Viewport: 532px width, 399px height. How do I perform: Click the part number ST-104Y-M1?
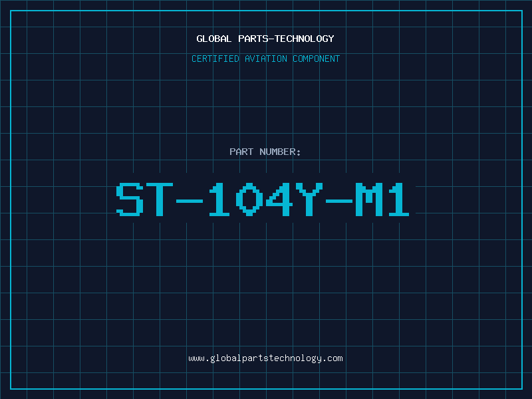coord(263,199)
